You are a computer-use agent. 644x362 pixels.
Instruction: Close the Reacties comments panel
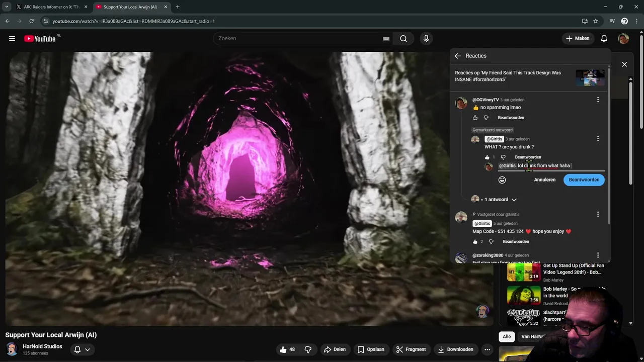(624, 64)
